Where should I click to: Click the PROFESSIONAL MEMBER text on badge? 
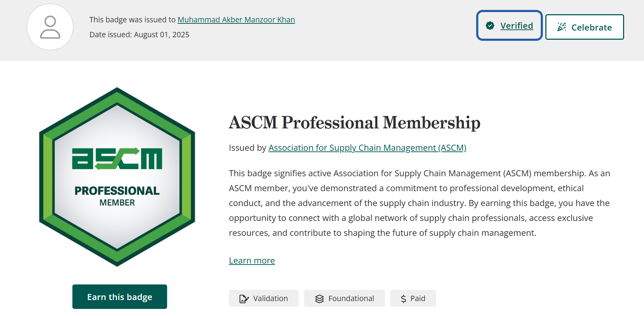[x=117, y=195]
